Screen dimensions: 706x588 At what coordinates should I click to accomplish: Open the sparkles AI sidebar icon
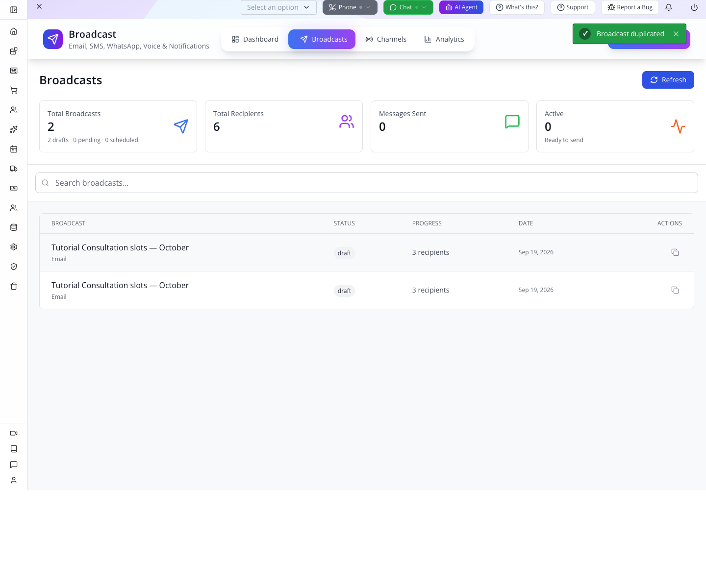(x=14, y=129)
